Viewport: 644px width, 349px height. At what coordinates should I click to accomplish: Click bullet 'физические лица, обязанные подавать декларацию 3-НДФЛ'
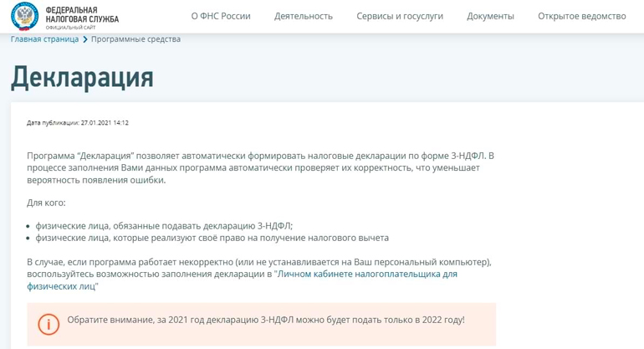click(x=164, y=226)
